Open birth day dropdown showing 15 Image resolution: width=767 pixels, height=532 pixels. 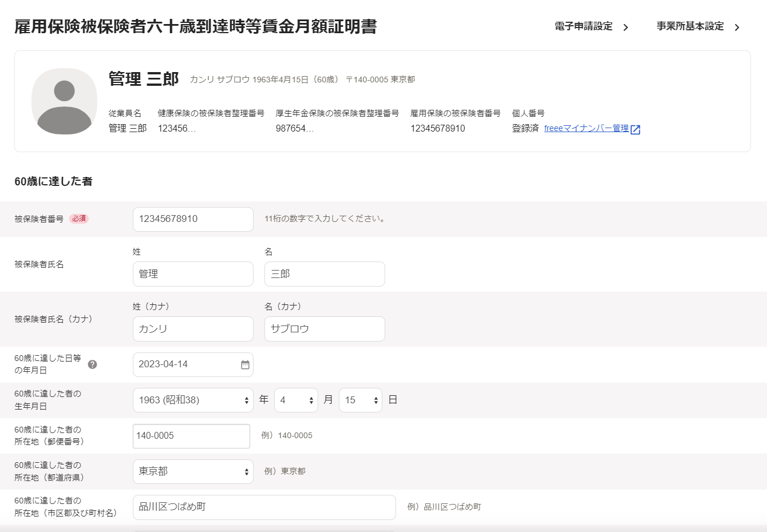tap(361, 400)
